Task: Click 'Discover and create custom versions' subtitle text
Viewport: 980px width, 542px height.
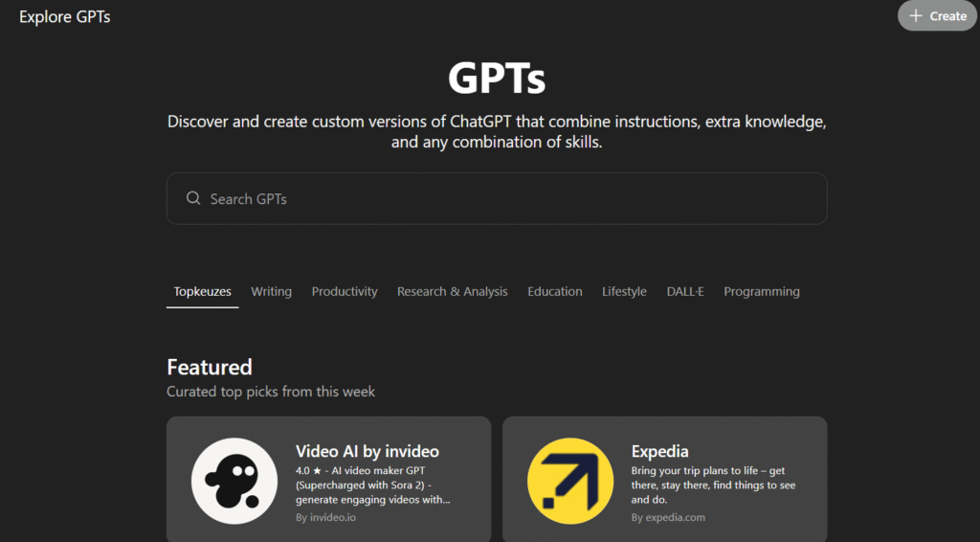Action: pos(497,131)
